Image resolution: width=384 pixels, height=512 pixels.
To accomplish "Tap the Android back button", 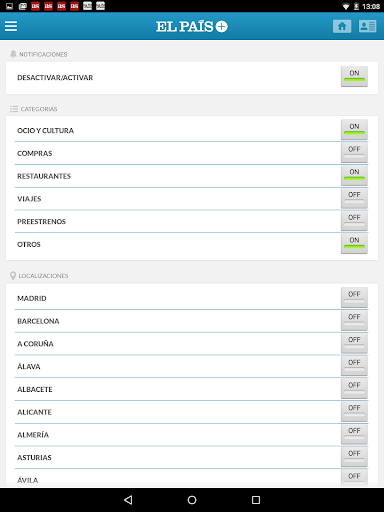I will tap(128, 500).
